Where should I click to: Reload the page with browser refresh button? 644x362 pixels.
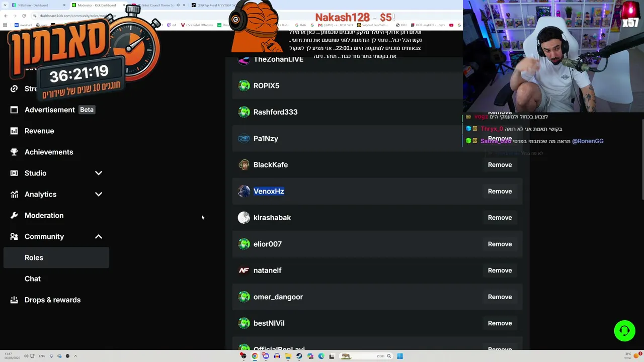point(24,16)
